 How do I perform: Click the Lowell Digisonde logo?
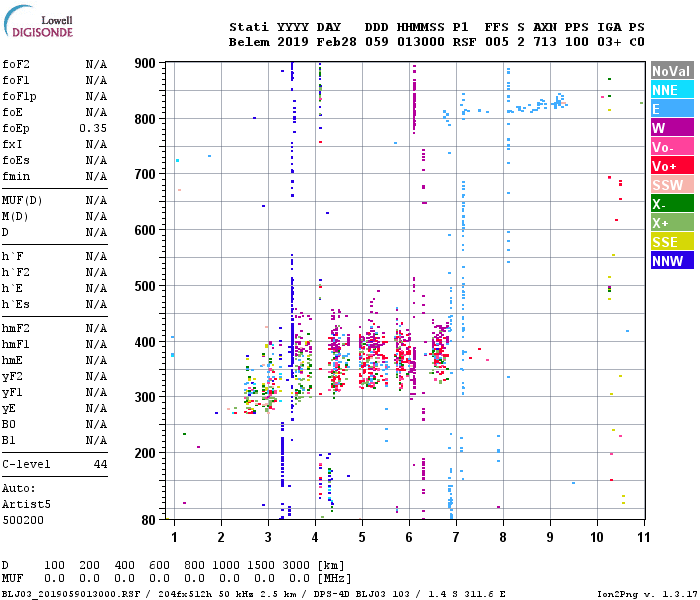[38, 21]
